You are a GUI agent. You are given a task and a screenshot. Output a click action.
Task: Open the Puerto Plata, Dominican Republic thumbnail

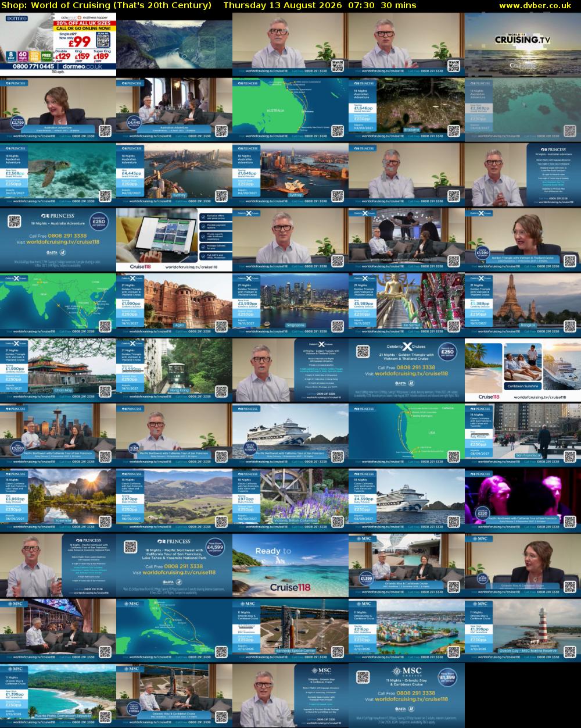coord(58,695)
